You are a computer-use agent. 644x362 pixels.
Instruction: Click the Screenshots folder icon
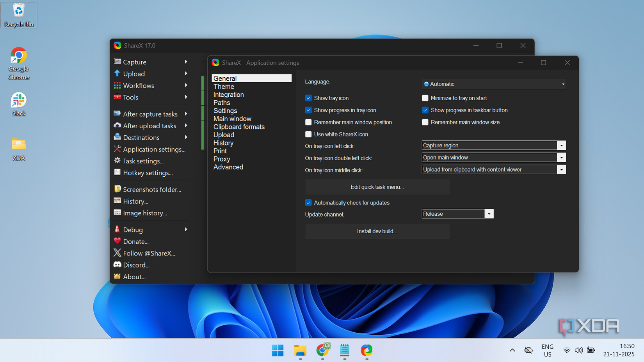117,189
